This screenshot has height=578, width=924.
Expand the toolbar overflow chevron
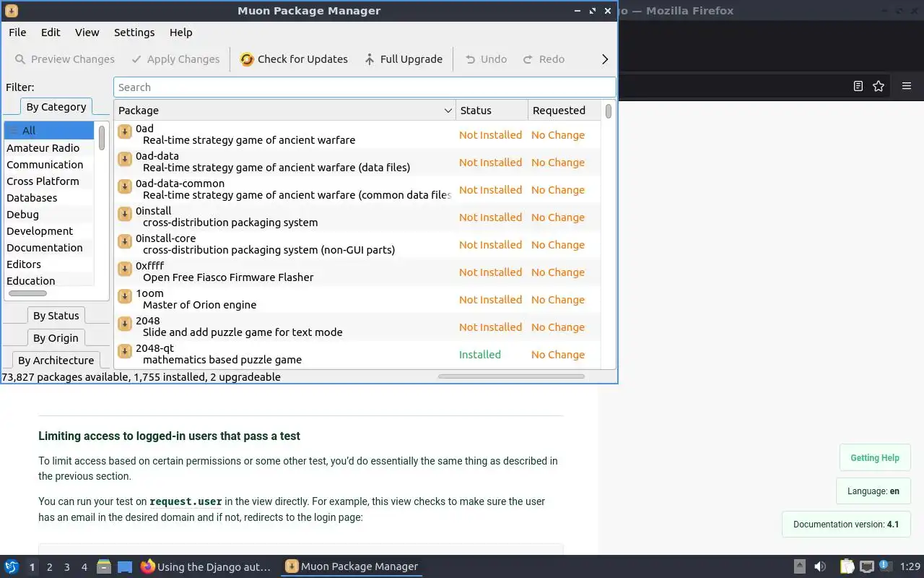click(x=605, y=59)
